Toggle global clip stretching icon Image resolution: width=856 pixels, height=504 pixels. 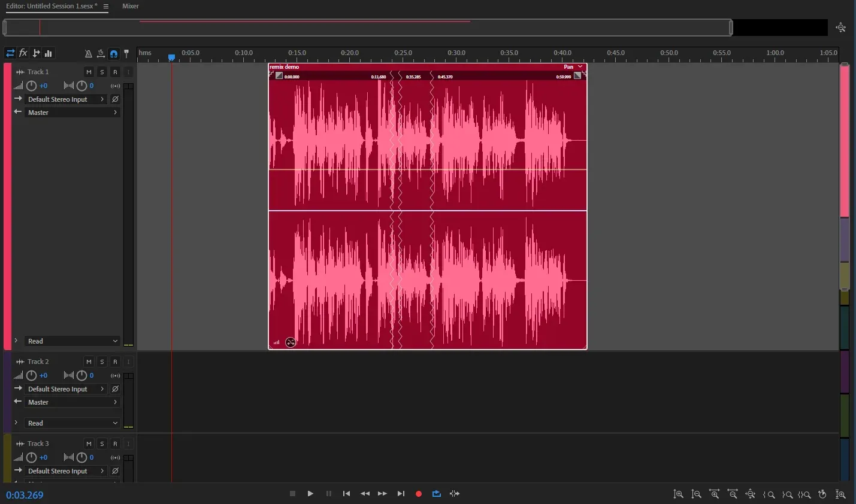[101, 54]
